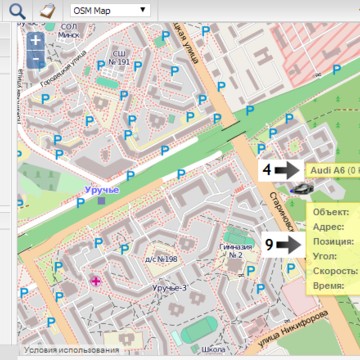Zoom in with the plus button
This screenshot has height=360, width=360.
35,41
